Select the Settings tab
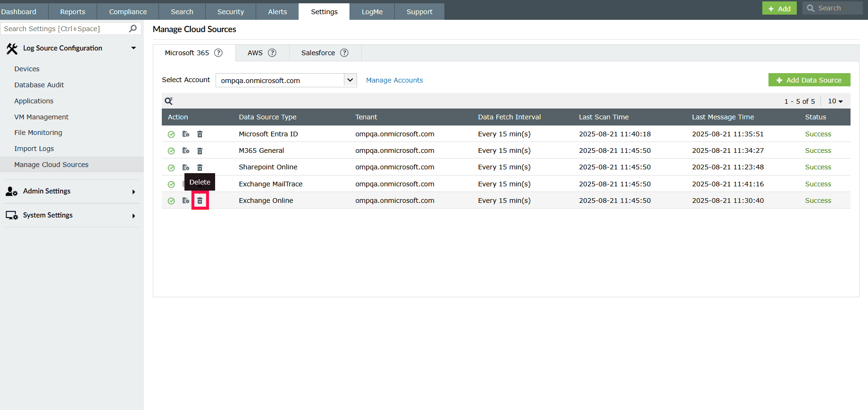This screenshot has height=410, width=868. click(x=324, y=12)
